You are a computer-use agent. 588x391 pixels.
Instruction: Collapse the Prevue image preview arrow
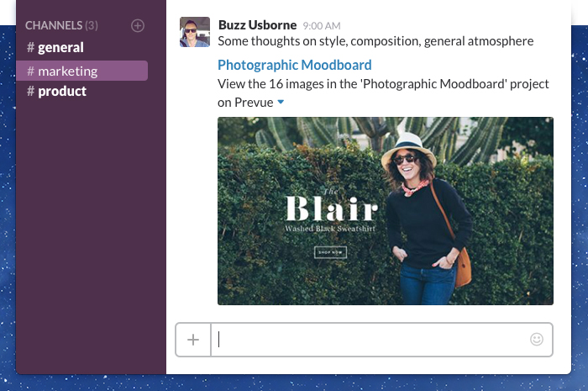[x=281, y=102]
